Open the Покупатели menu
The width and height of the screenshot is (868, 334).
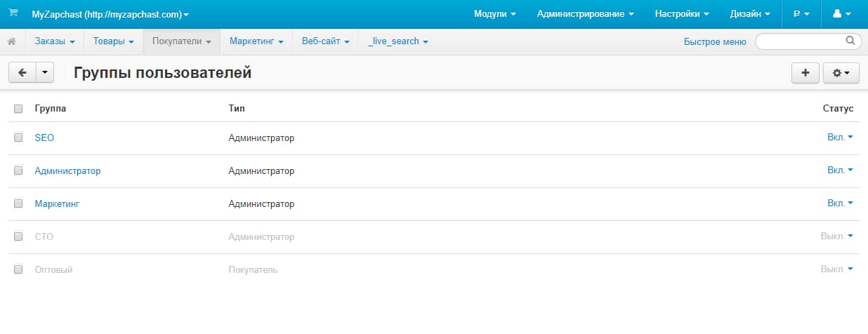tap(182, 41)
